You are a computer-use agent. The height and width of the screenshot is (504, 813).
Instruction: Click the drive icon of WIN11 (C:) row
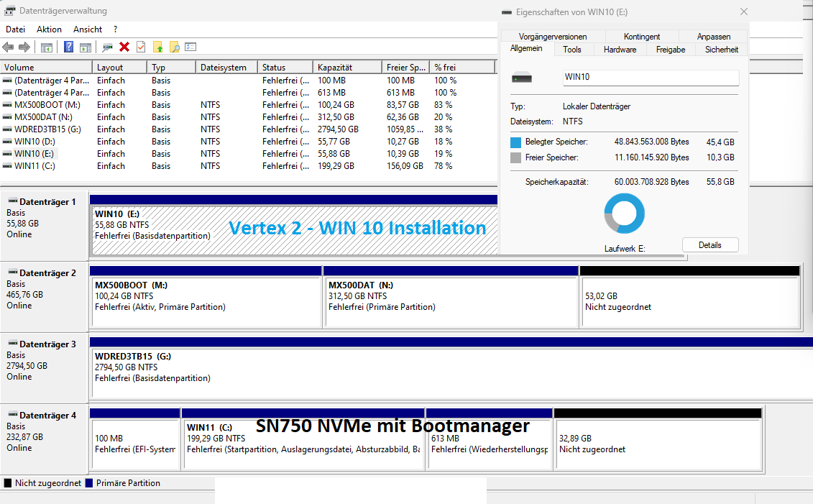click(x=7, y=166)
